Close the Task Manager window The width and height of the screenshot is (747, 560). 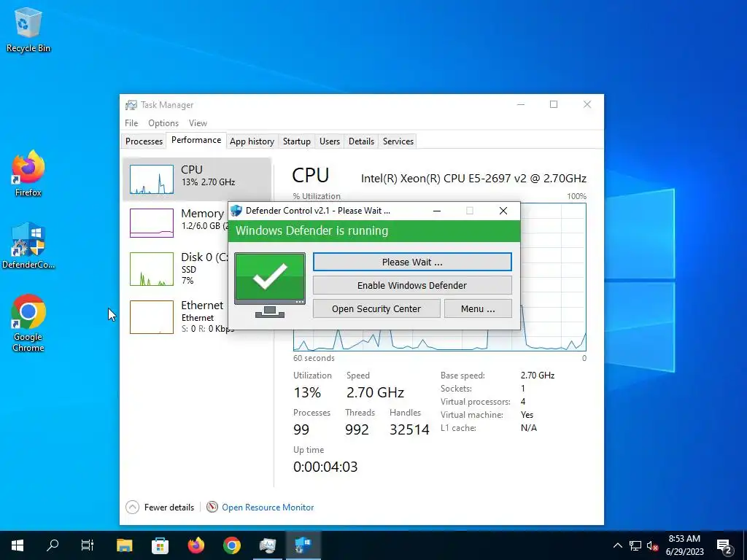587,104
